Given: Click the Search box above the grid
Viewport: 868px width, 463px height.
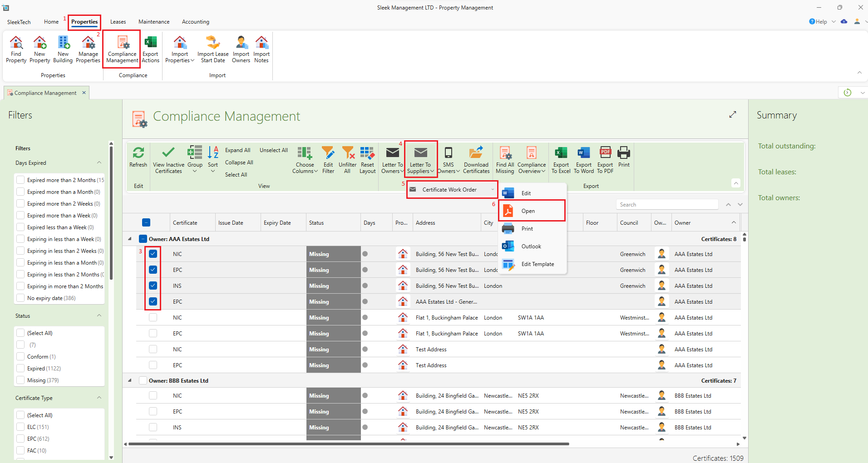Looking at the screenshot, I should pyautogui.click(x=666, y=205).
